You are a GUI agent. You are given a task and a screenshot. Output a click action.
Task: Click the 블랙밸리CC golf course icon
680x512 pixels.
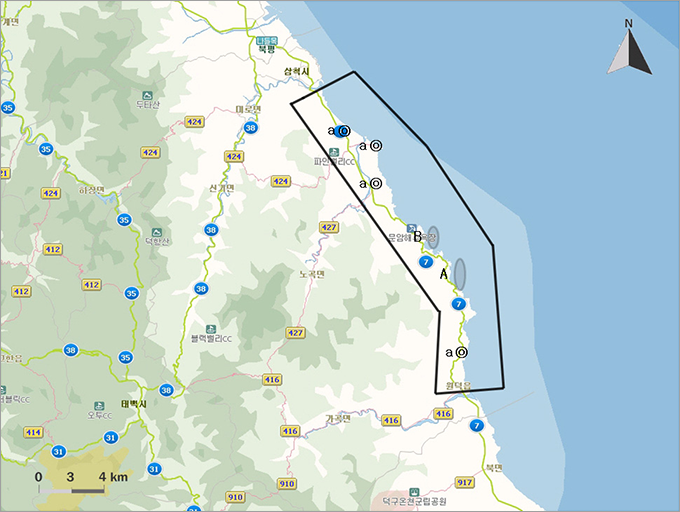coord(211,328)
